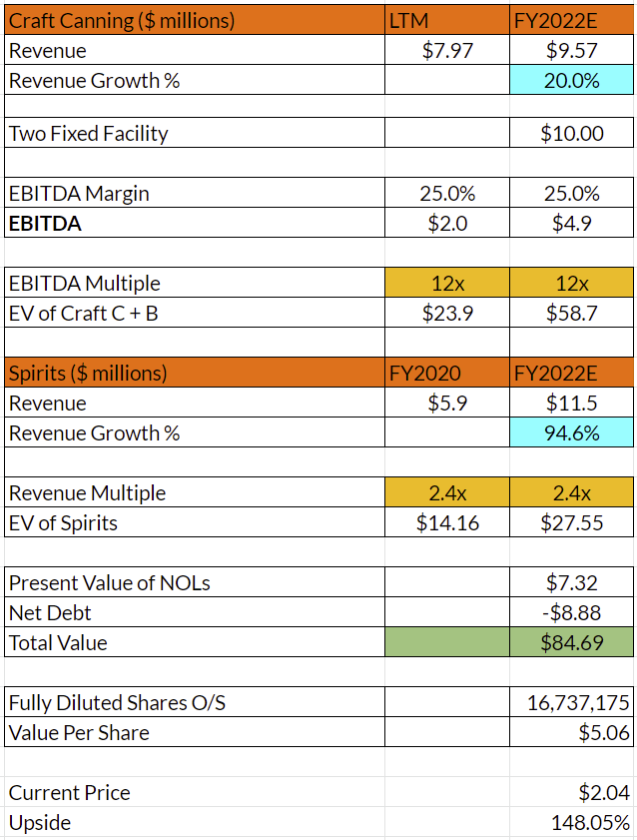Select the 'Net Debt' label

click(50, 613)
